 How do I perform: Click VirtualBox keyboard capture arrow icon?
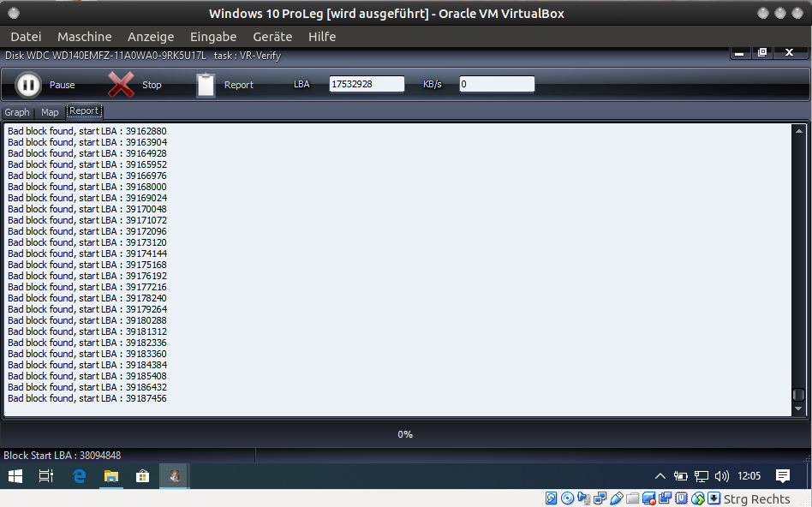[x=713, y=498]
